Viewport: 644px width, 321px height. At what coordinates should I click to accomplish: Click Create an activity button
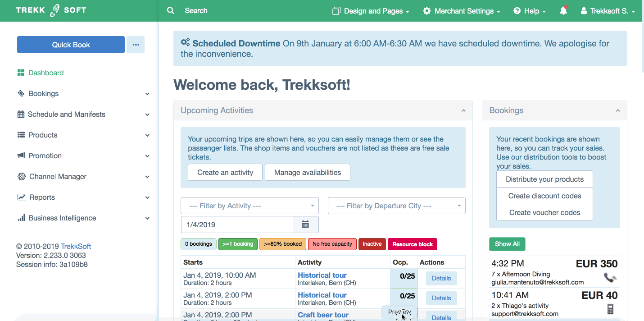tap(225, 172)
